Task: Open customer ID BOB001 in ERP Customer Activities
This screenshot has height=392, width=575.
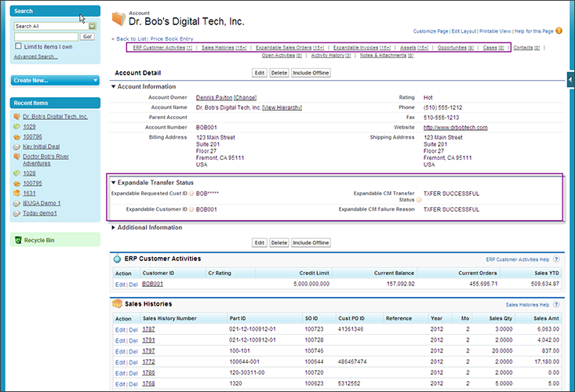Action: pyautogui.click(x=152, y=284)
